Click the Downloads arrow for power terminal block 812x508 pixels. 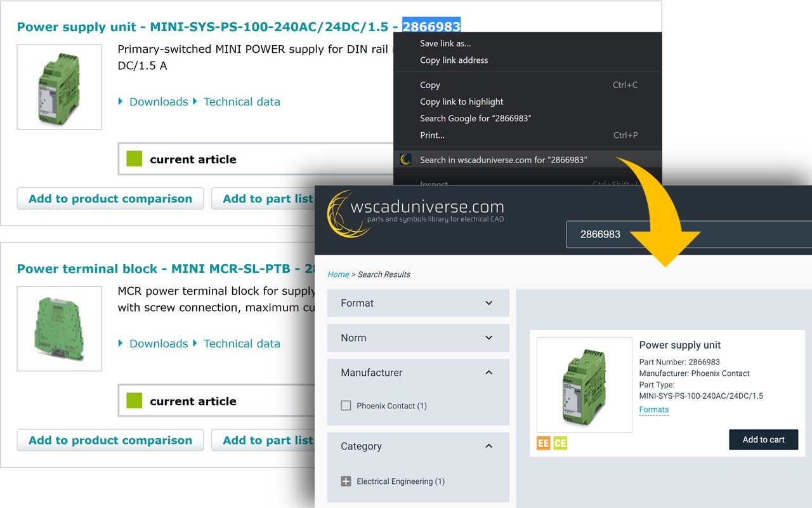tap(121, 344)
